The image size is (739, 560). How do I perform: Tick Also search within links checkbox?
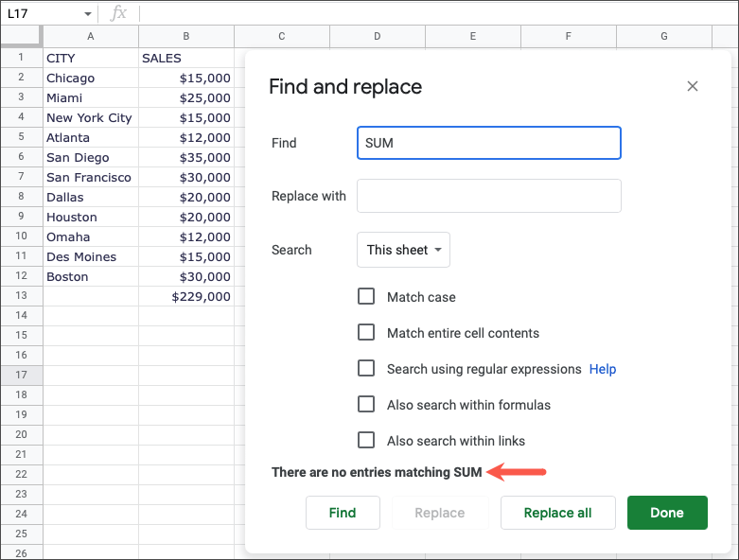click(366, 441)
